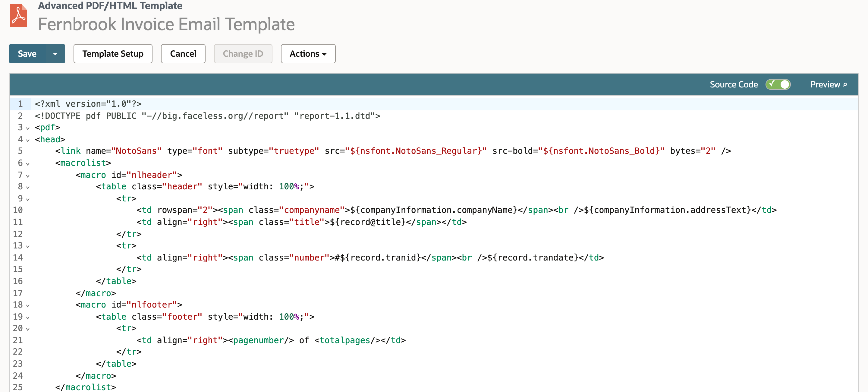The width and height of the screenshot is (868, 392).
Task: Click the companyInformation.companyName text
Action: (x=433, y=210)
